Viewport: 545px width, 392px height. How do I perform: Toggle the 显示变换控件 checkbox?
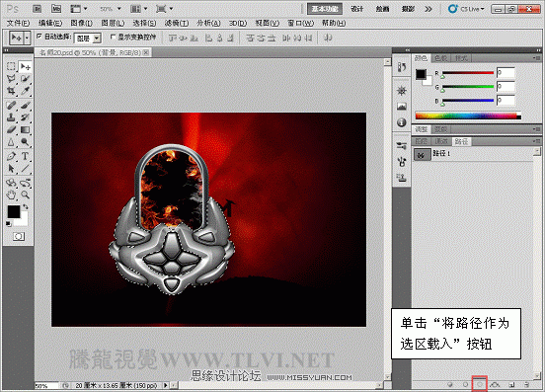pos(113,37)
